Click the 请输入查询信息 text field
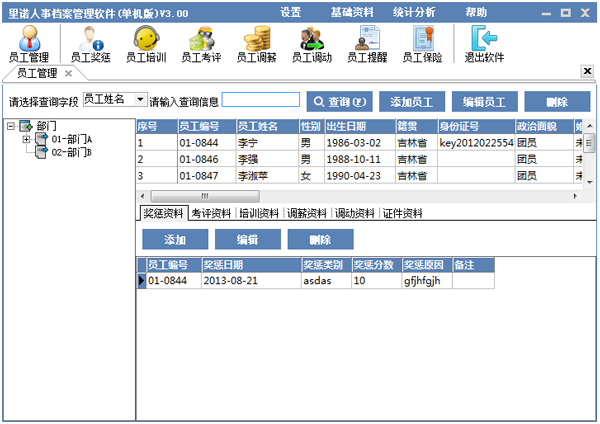Viewport: 600px width, 424px height. click(260, 100)
